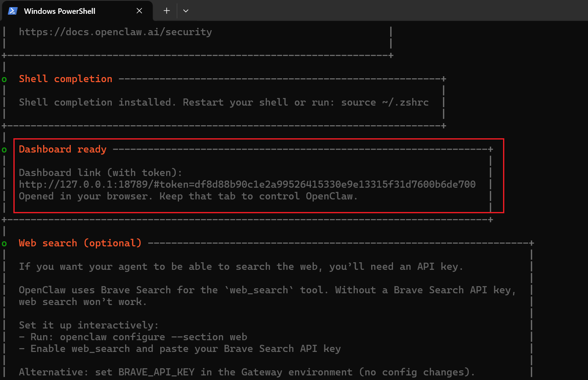Viewport: 588px width, 380px height.
Task: Select the Windows PowerShell tab title
Action: 59,11
